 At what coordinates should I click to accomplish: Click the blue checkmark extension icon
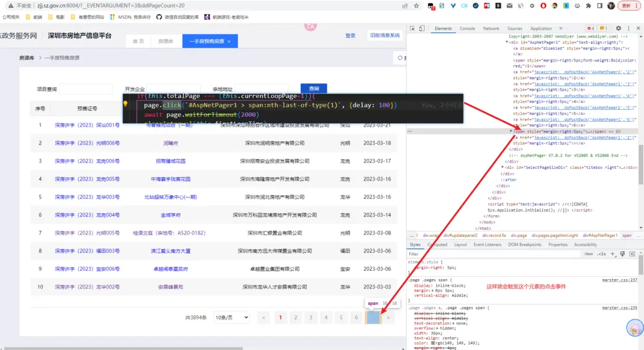[476, 6]
